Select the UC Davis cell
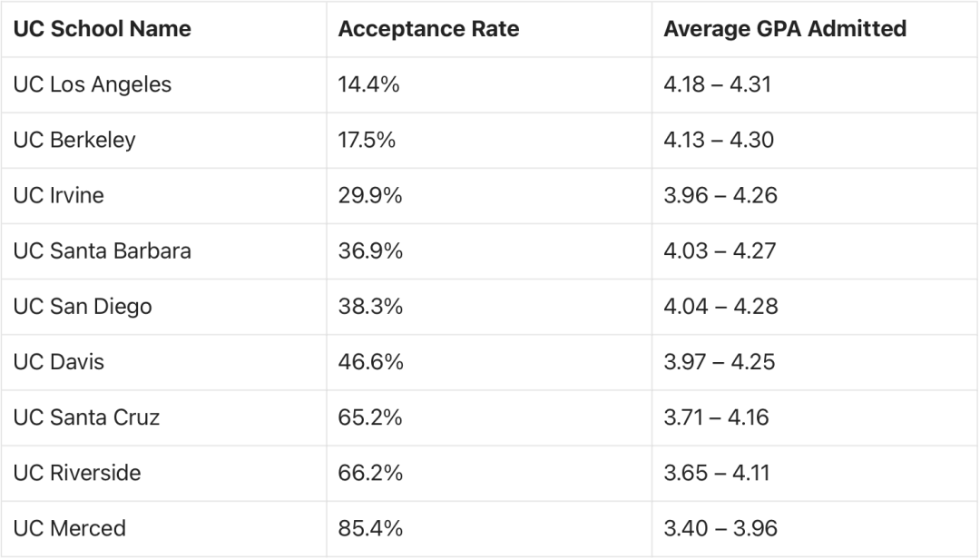Viewport: 980px width, 559px height. (58, 362)
